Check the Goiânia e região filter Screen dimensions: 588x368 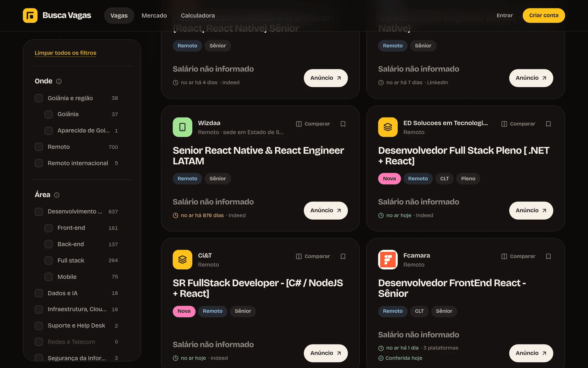click(39, 98)
